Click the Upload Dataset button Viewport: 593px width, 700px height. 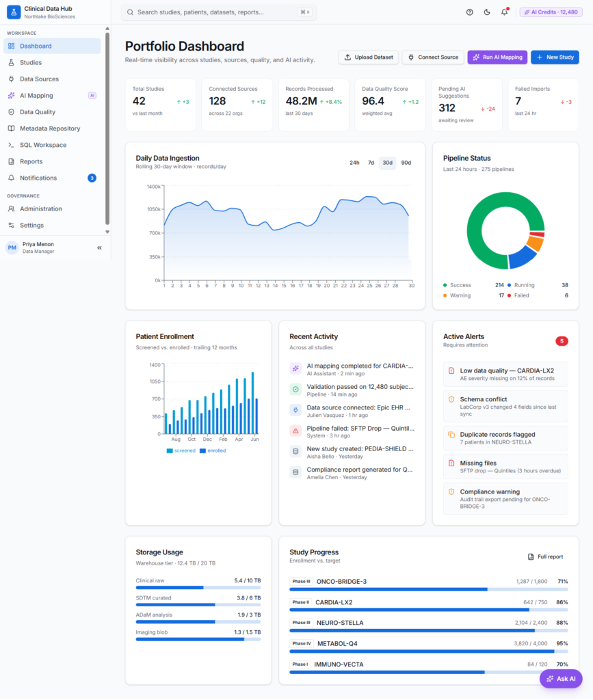(x=369, y=57)
